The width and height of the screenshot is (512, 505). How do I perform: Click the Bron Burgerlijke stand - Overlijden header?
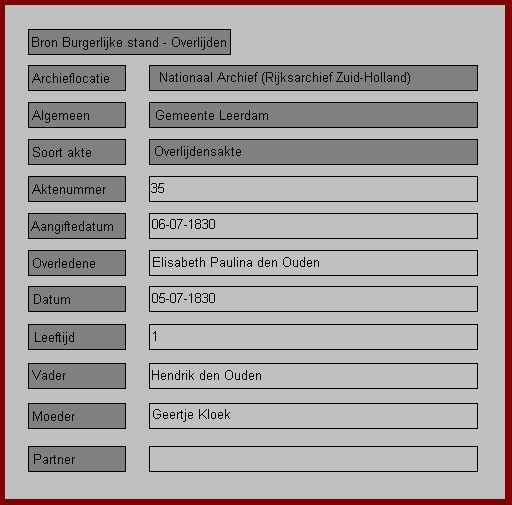tap(129, 42)
